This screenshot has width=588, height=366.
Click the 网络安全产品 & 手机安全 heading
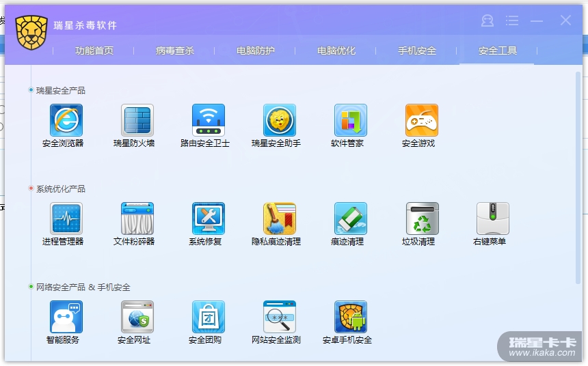pyautogui.click(x=83, y=287)
